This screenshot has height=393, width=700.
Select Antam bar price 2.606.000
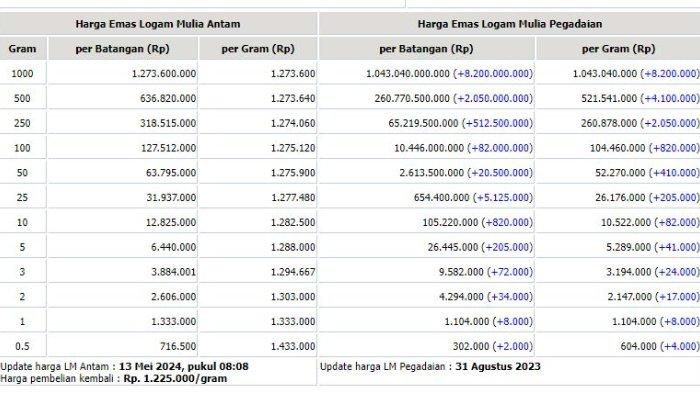tap(174, 297)
